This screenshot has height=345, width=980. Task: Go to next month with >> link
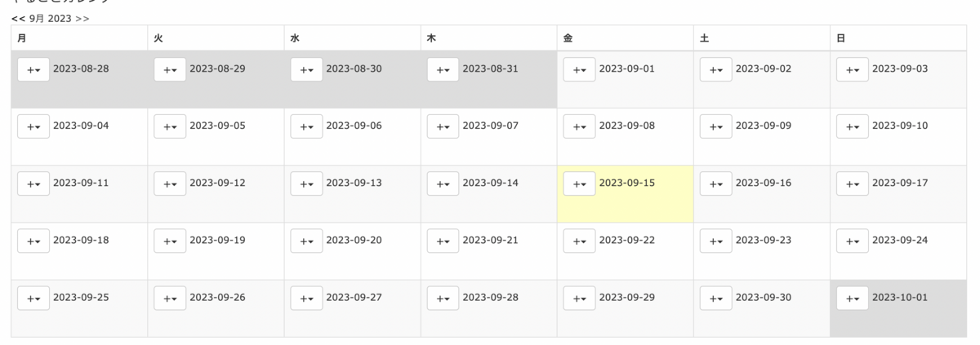[82, 18]
